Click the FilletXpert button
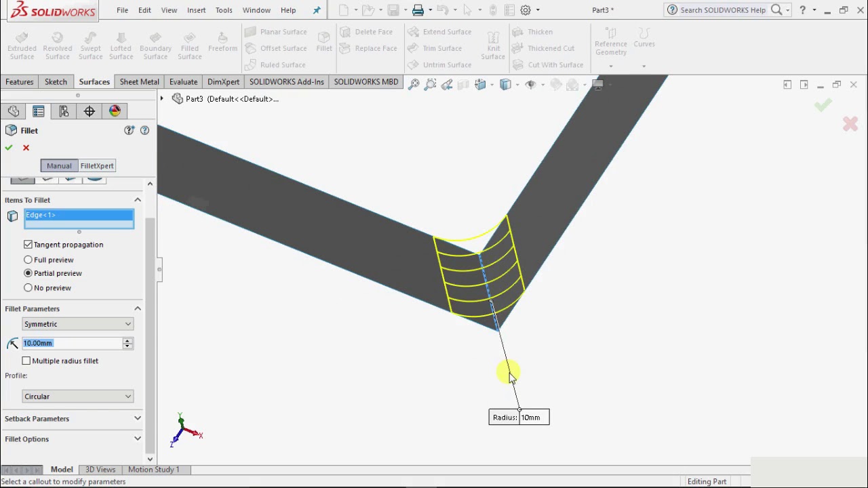This screenshot has height=488, width=868. coord(97,166)
